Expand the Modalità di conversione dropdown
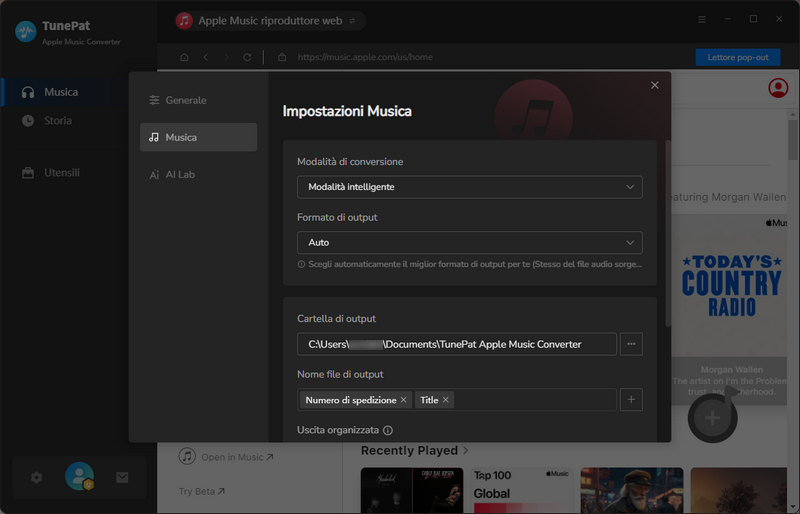This screenshot has height=514, width=800. tap(469, 187)
